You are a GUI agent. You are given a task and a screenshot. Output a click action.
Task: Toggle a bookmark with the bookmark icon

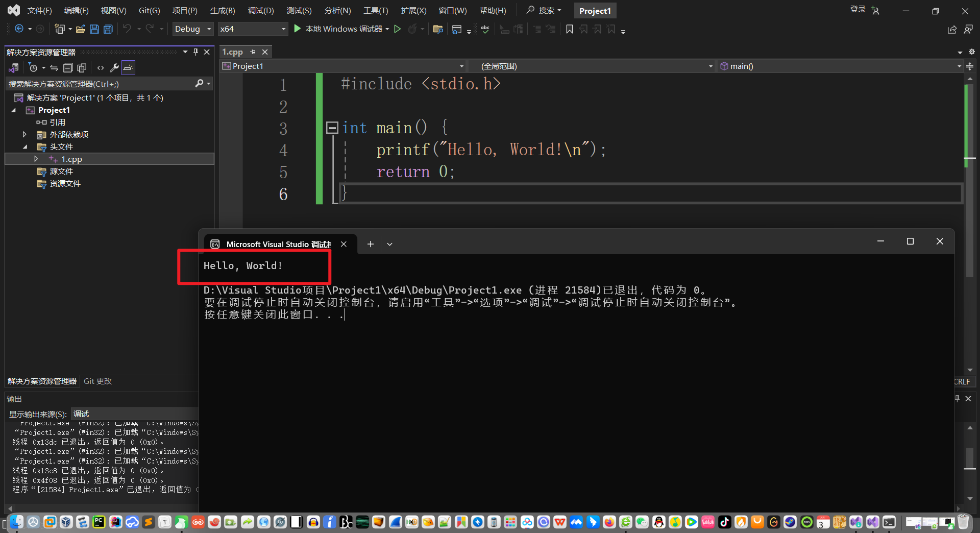(x=570, y=29)
